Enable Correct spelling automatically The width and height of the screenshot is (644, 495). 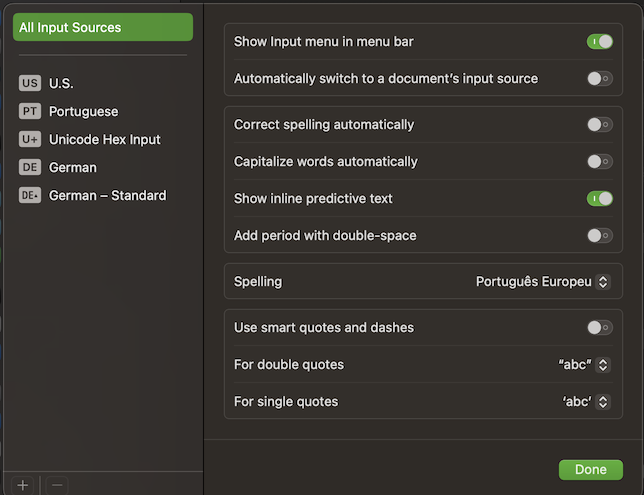[599, 125]
